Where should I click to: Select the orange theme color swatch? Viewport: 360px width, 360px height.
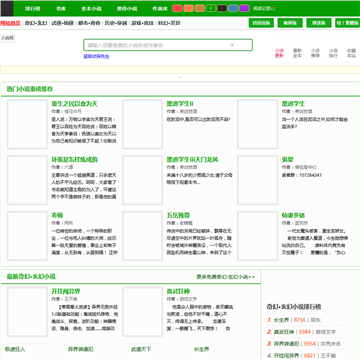(189, 8)
